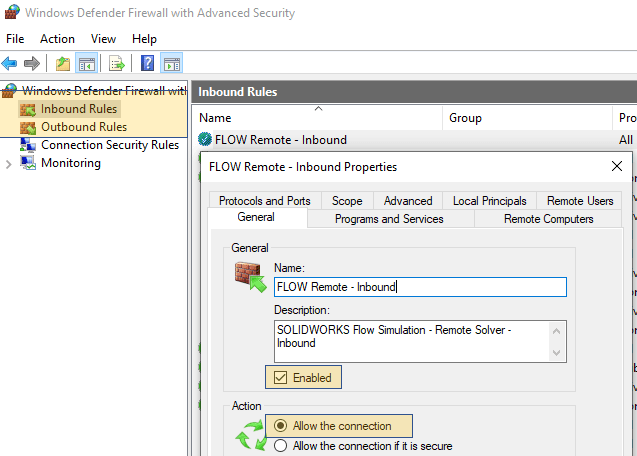Open the Action menu

pyautogui.click(x=57, y=39)
